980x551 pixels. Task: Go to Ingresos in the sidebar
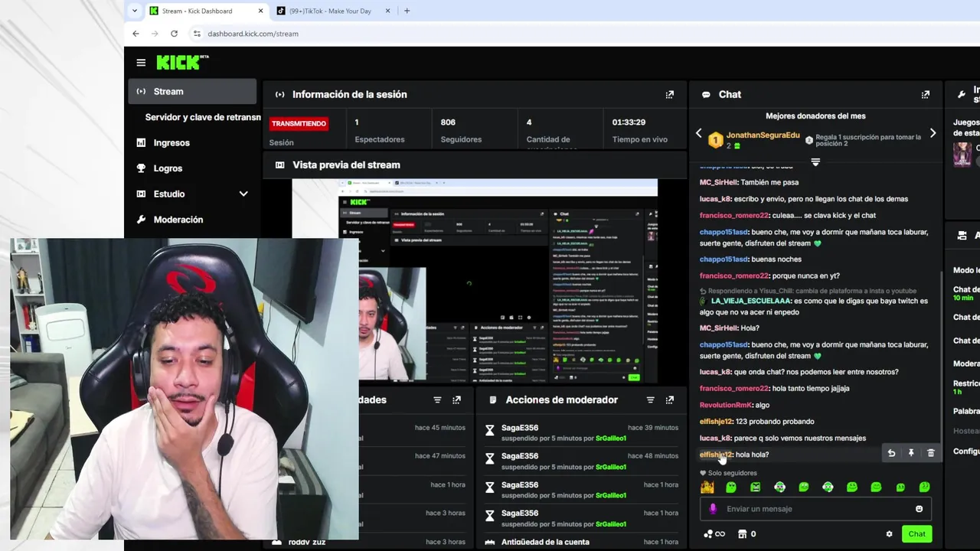point(171,142)
